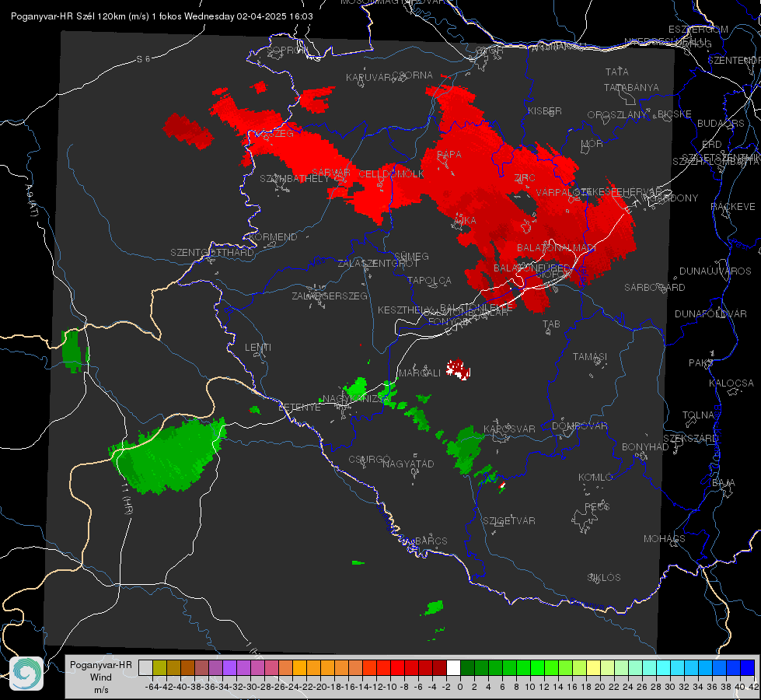This screenshot has height=700, width=761.
Task: Select the SÜMEG label
Action: (411, 257)
